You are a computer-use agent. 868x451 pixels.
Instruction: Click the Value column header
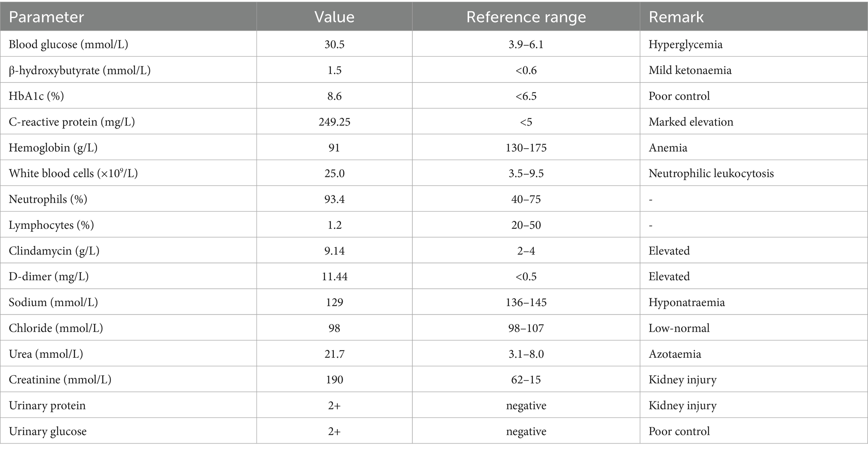point(334,17)
